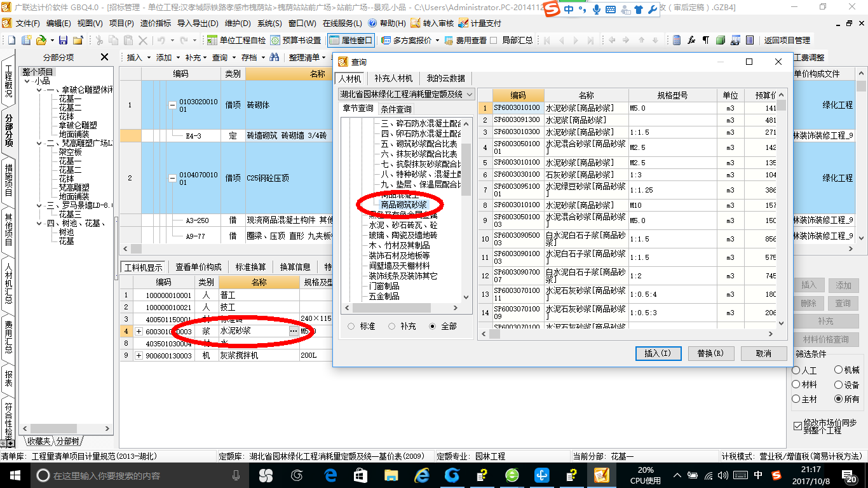Open 预算书设置 budget settings
This screenshot has height=488, width=868.
[295, 40]
